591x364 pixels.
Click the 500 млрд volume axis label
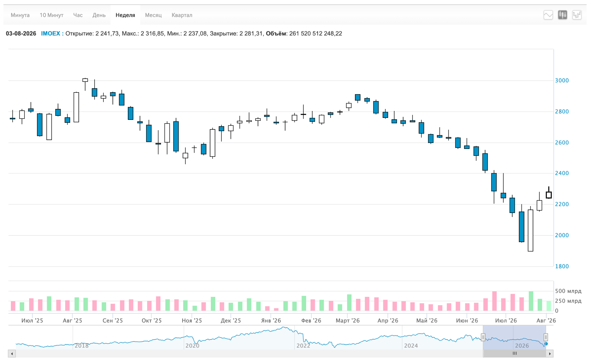(x=568, y=291)
